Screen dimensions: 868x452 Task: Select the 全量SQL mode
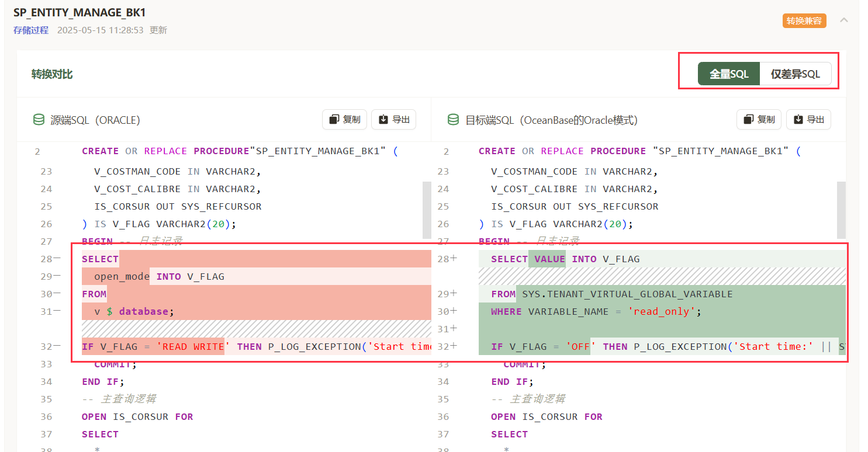pos(728,74)
